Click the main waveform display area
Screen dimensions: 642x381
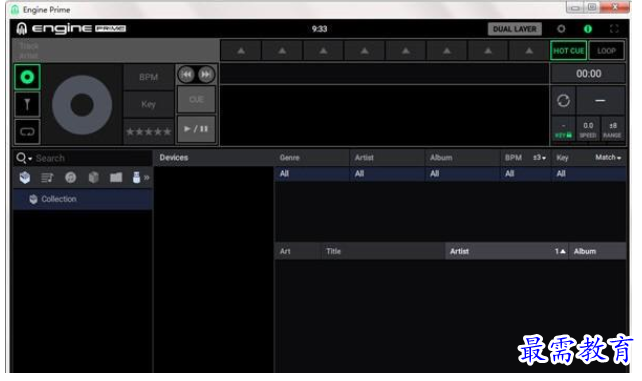pyautogui.click(x=384, y=115)
